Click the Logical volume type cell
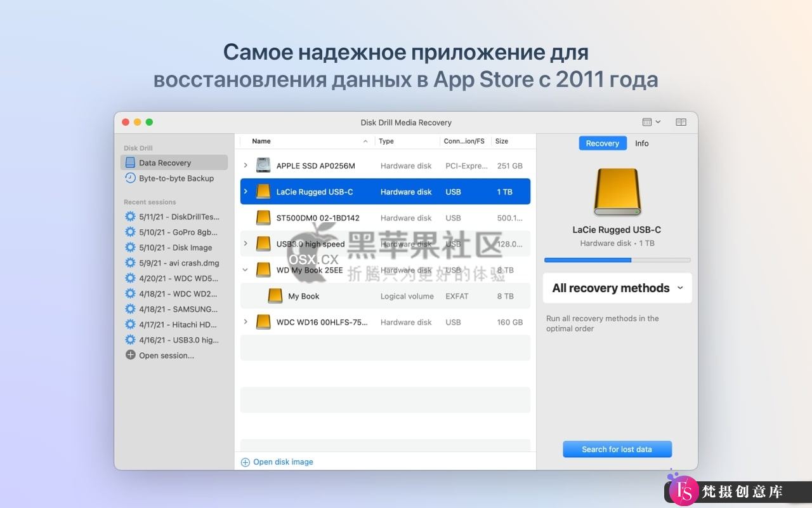This screenshot has height=508, width=812. [x=407, y=296]
